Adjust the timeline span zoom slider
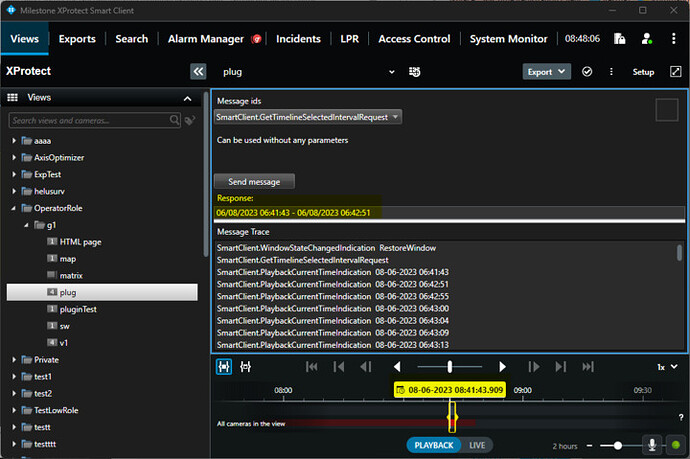690x459 pixels. pyautogui.click(x=617, y=446)
